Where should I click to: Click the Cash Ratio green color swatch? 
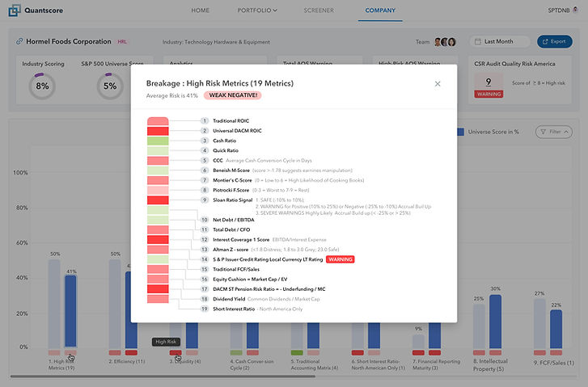tap(158, 141)
